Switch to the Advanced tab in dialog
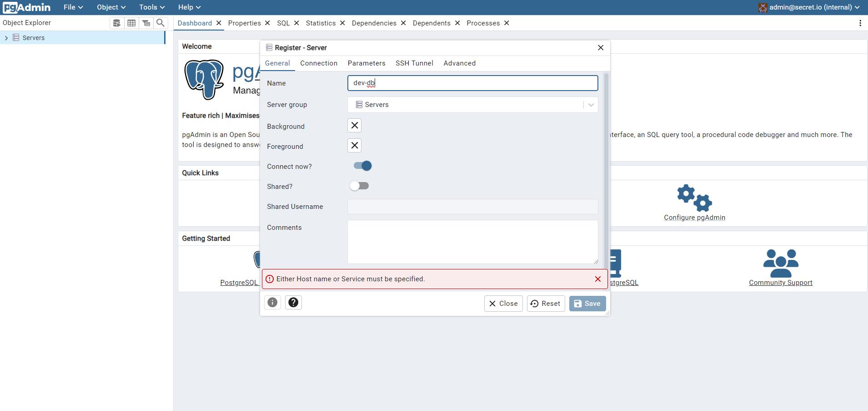The height and width of the screenshot is (411, 868). point(460,63)
